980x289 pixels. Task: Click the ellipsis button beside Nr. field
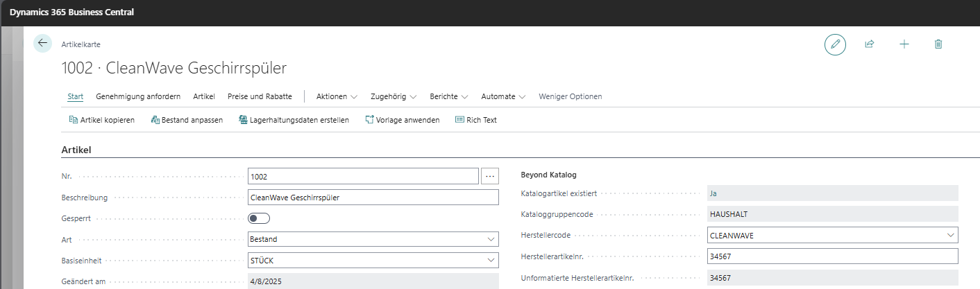[490, 176]
